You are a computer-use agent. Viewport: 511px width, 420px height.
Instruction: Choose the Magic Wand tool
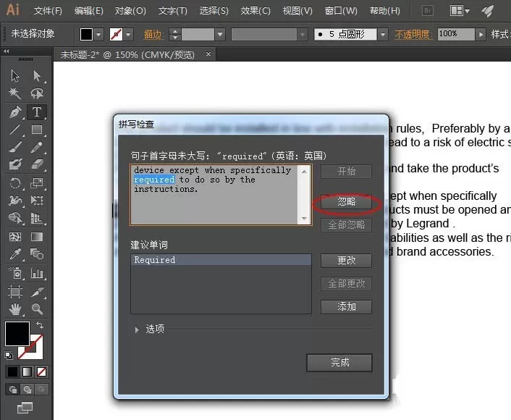[x=15, y=93]
